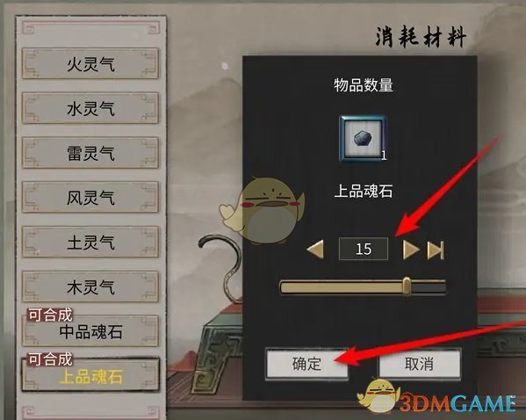Open the 木灵气 entry
The height and width of the screenshot is (420, 526).
click(x=90, y=286)
